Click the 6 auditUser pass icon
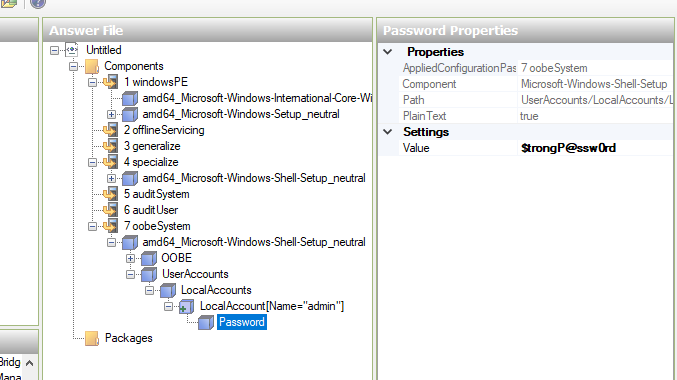The height and width of the screenshot is (380, 677). click(x=111, y=210)
